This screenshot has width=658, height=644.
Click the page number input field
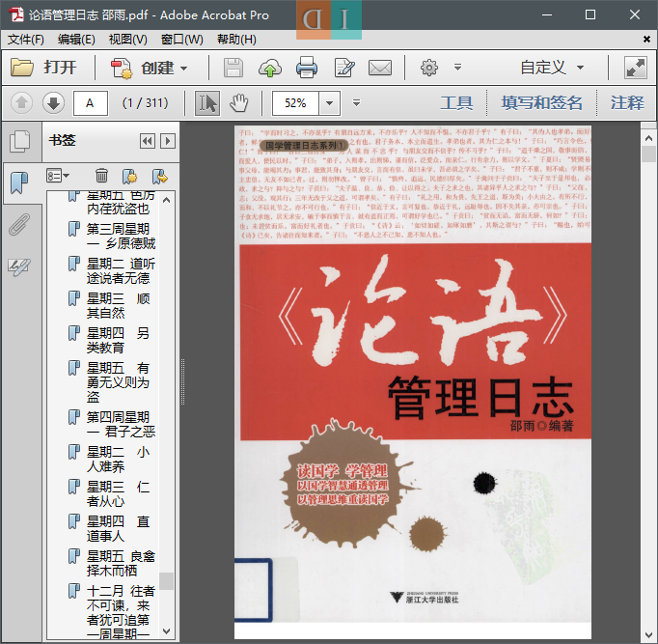pyautogui.click(x=91, y=103)
